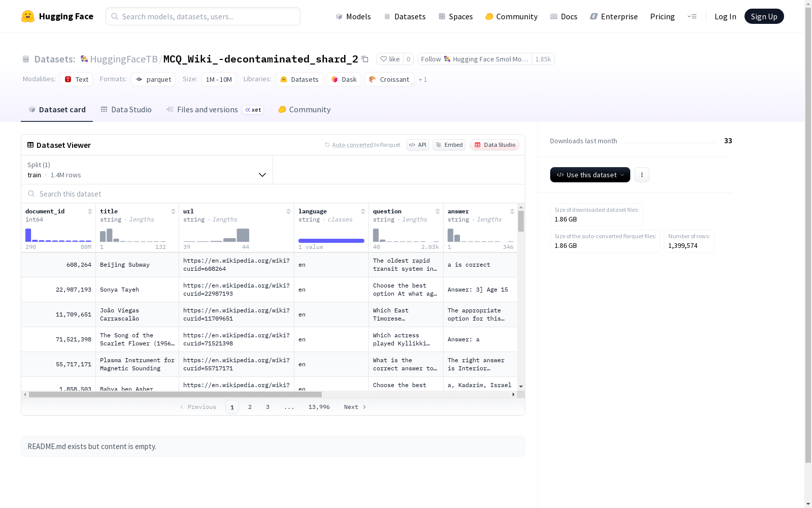Open Community in the top navigation
812x508 pixels.
coord(512,16)
